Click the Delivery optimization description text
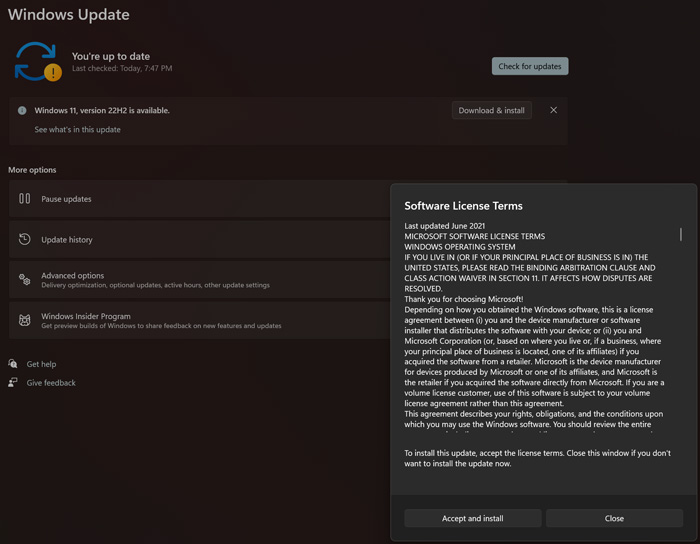Viewport: 700px width, 544px height. [x=155, y=285]
